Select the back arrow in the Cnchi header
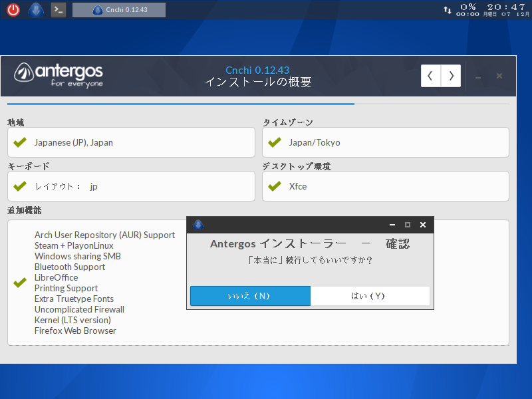532x399 pixels. 431,76
